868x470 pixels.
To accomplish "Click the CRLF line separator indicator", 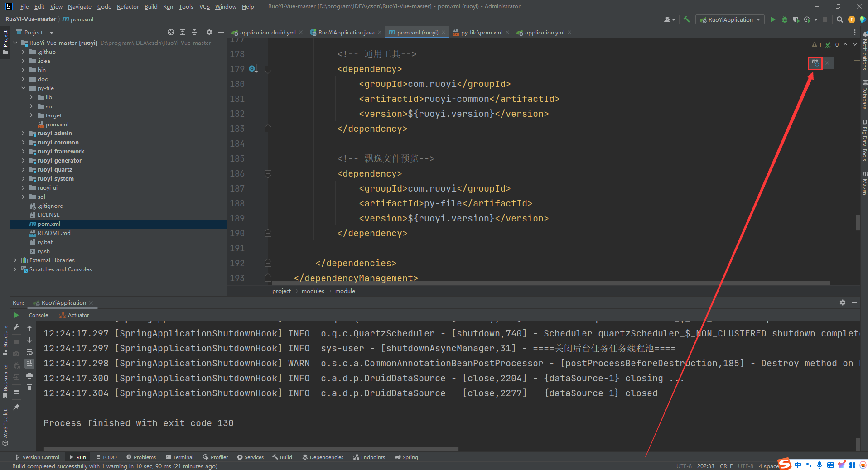I will pos(726,466).
